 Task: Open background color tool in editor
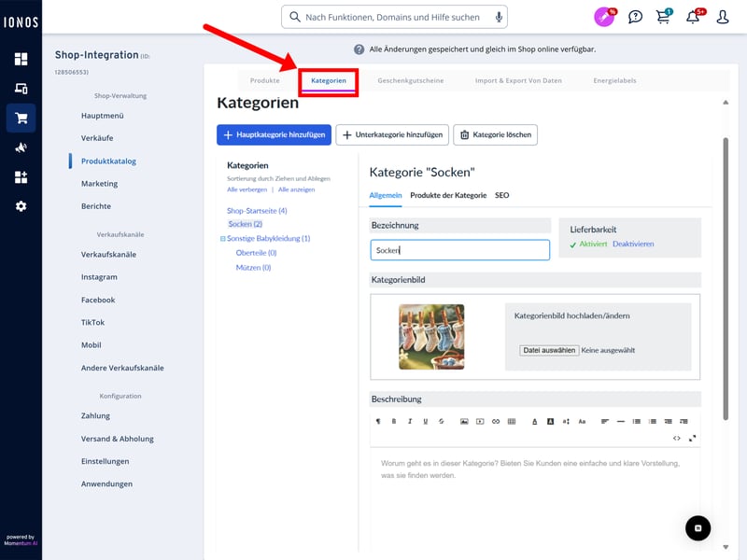point(550,422)
